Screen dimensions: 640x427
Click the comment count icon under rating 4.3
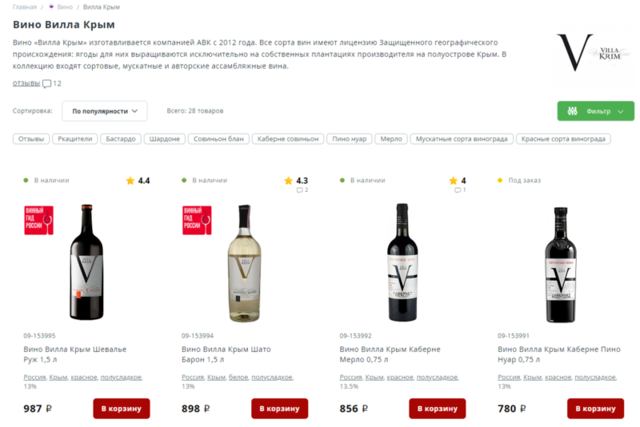coord(295,190)
